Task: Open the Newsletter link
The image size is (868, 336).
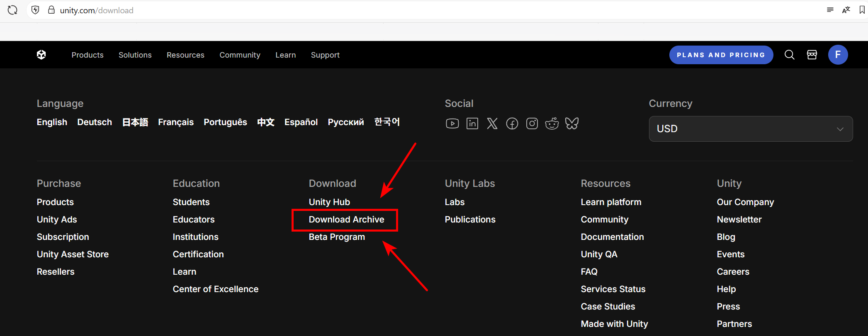Action: [739, 220]
